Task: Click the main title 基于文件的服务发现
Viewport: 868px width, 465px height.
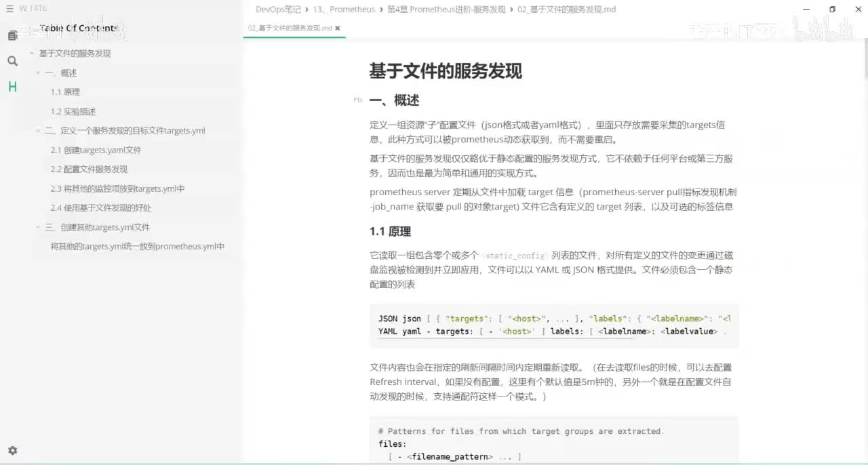Action: click(446, 71)
